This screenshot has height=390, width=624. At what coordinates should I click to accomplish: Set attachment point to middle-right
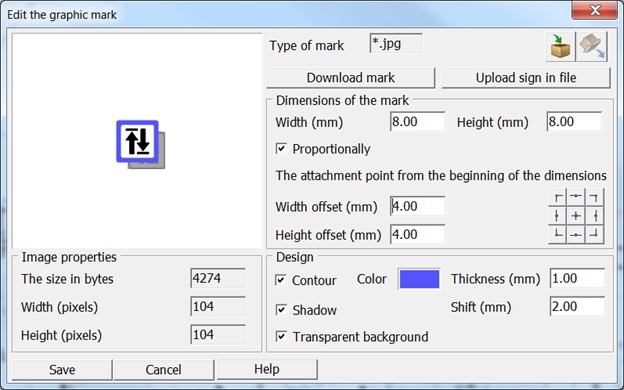[x=594, y=216]
